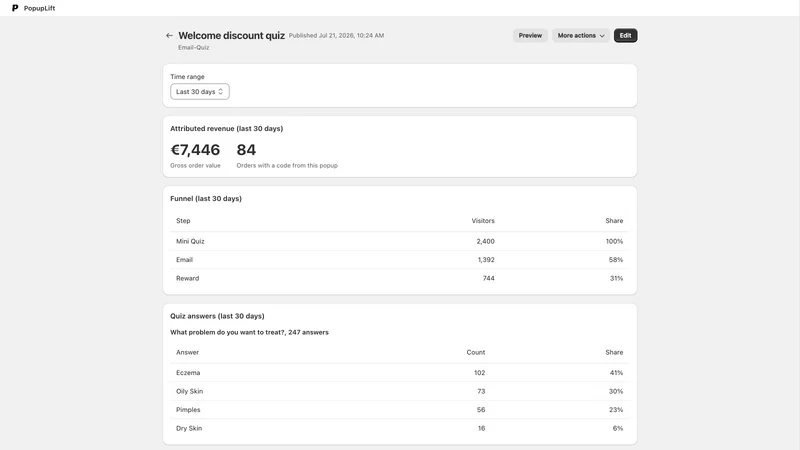Click the Funnel (last 30 days) heading
The height and width of the screenshot is (450, 800).
pos(206,198)
